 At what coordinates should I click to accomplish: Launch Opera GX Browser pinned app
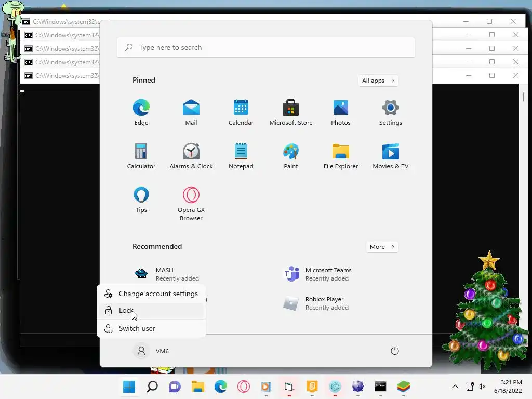(x=191, y=204)
